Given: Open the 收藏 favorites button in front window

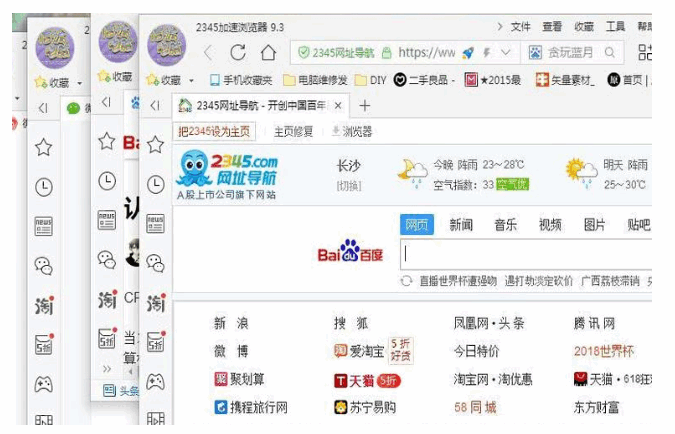Looking at the screenshot, I should (164, 80).
